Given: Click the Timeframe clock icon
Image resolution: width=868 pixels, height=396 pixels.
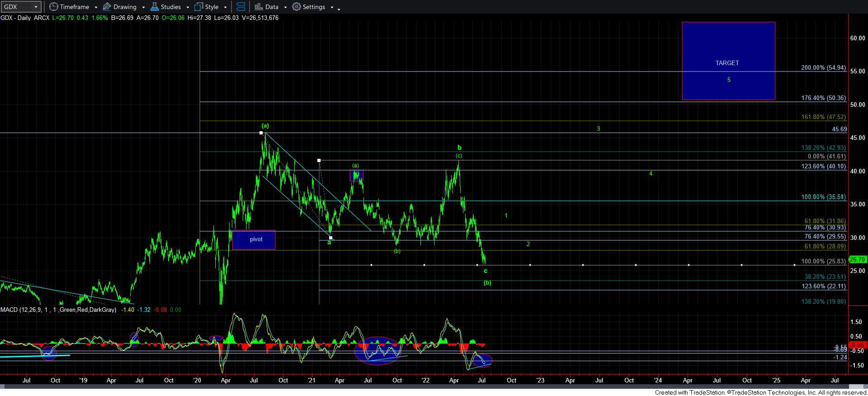Looking at the screenshot, I should coord(53,7).
